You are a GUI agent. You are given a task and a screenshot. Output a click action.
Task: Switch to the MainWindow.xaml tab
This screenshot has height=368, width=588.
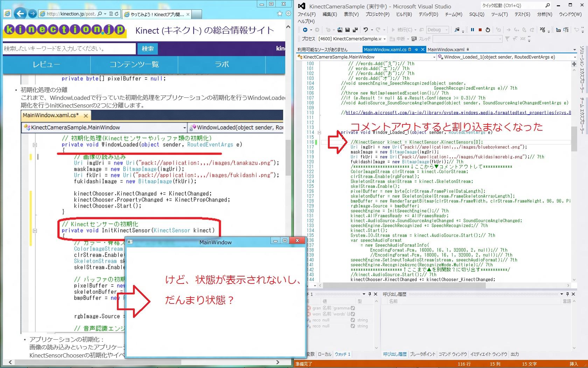[x=446, y=49]
